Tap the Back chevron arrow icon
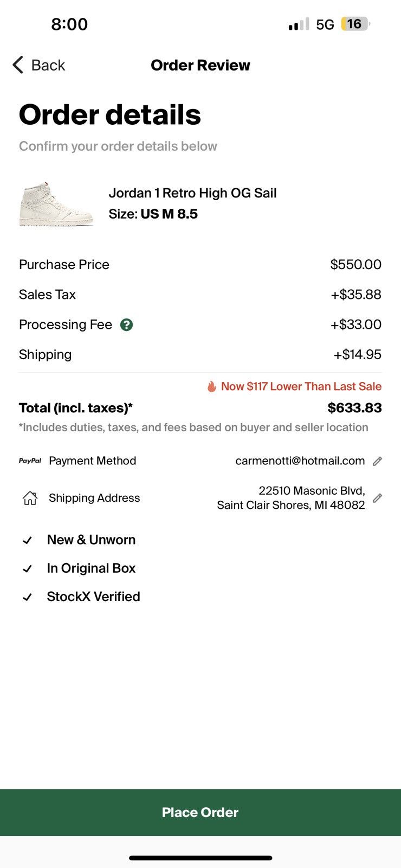 [18, 65]
